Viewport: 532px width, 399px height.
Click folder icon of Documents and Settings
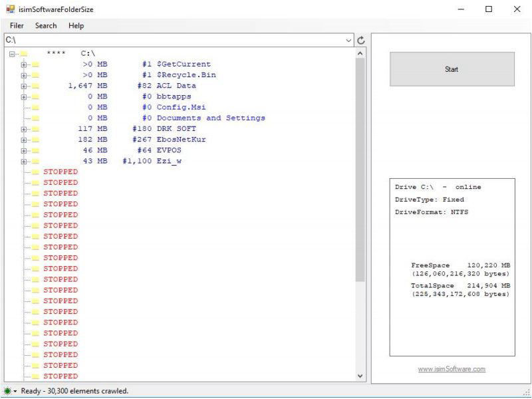(36, 118)
